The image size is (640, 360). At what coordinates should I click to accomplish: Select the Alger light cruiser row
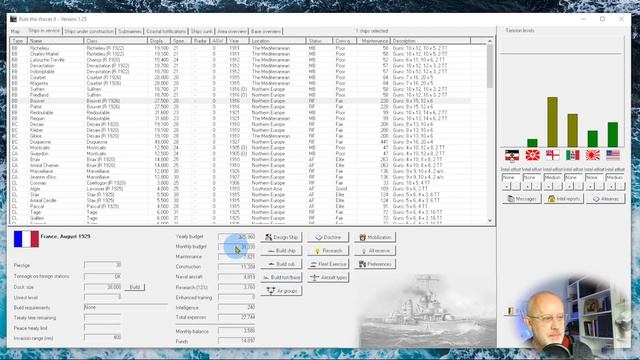click(x=240, y=189)
